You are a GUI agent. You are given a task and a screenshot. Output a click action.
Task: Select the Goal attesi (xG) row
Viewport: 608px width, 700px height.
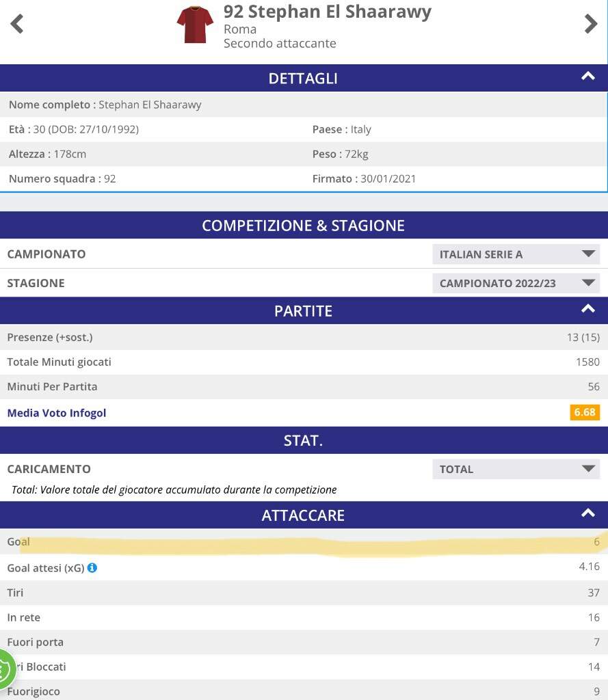coord(304,567)
